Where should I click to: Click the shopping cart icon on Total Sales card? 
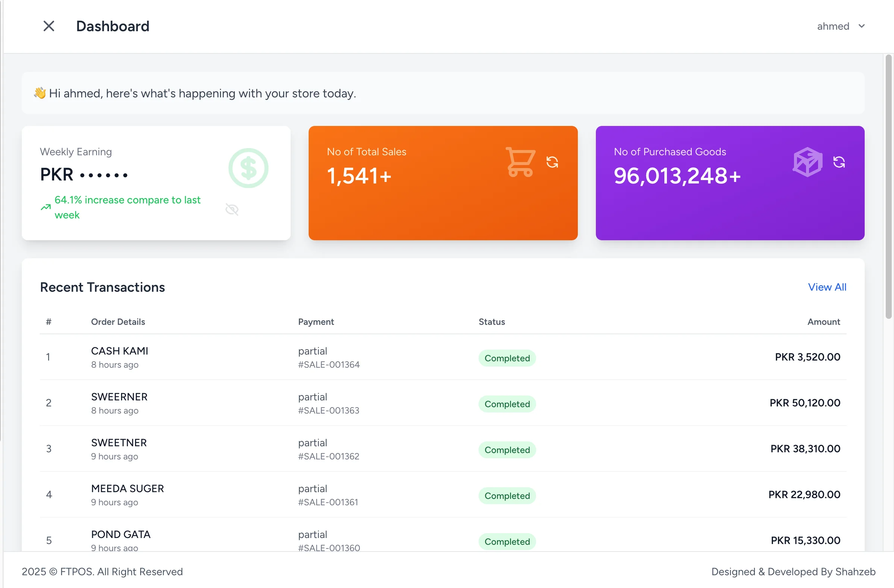click(x=521, y=162)
